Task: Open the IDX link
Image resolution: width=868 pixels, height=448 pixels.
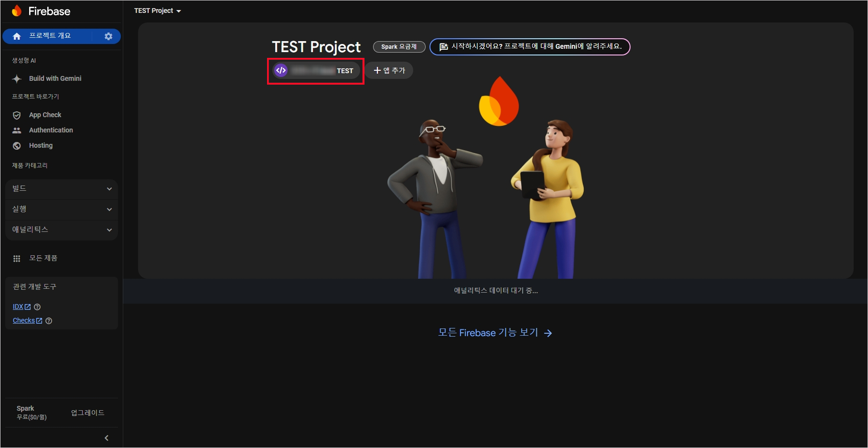Action: click(x=21, y=307)
